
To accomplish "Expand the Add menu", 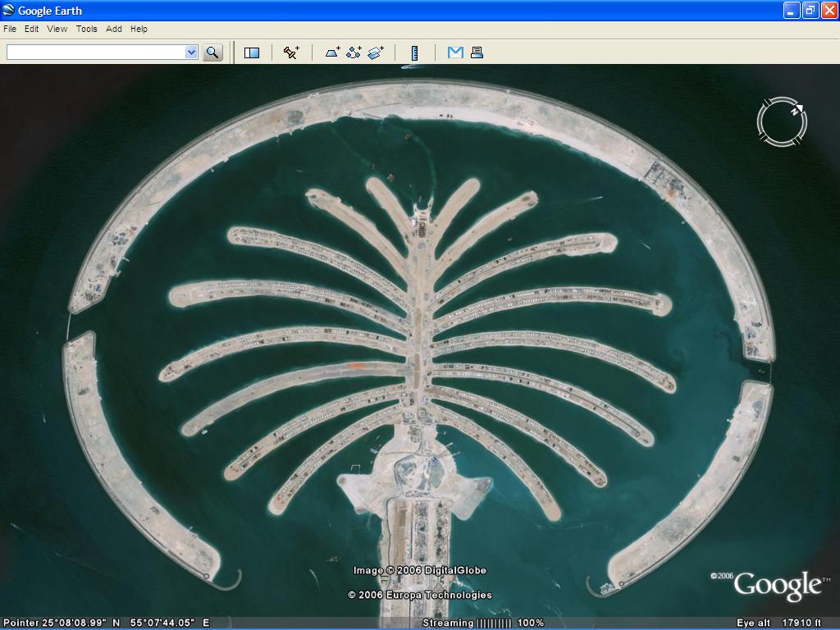I will click(x=114, y=29).
